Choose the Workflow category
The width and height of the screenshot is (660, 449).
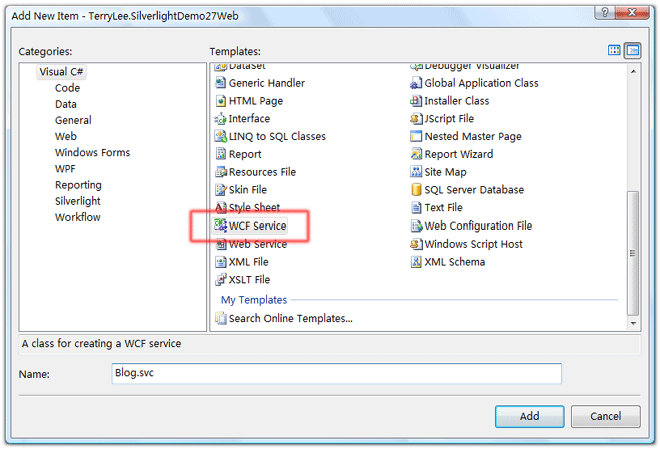[x=77, y=217]
